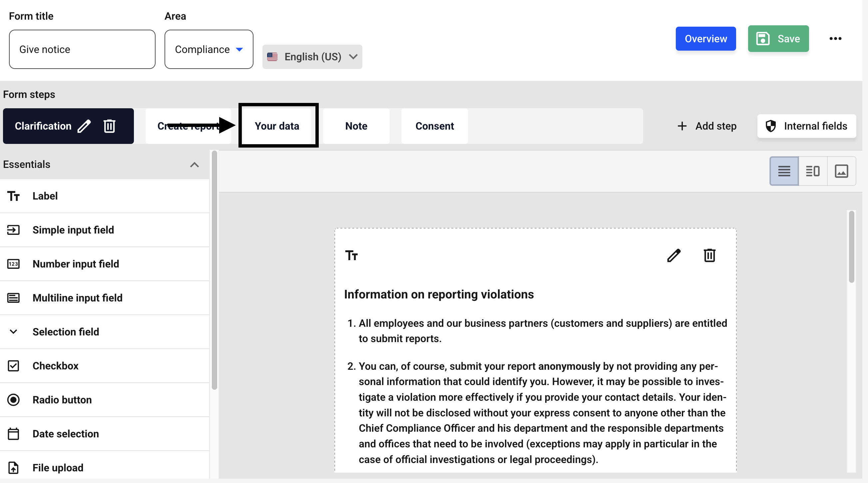Viewport: 868px width, 483px height.
Task: Add a Checkbox element from Essentials
Action: click(55, 366)
